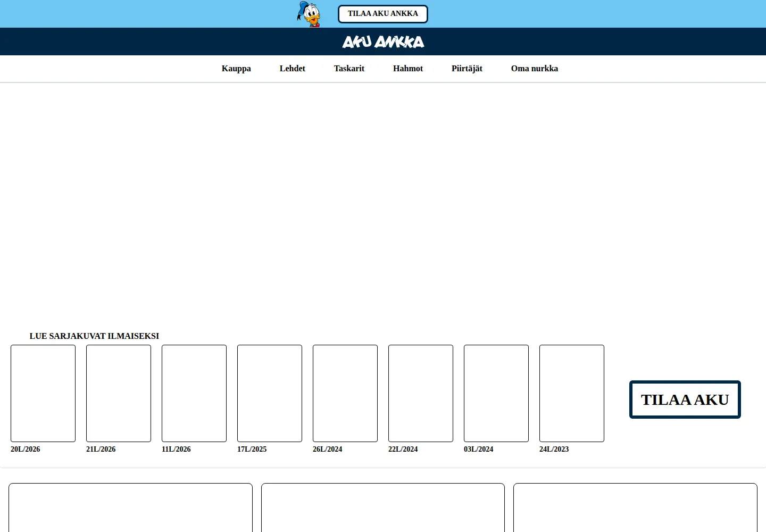Image resolution: width=766 pixels, height=532 pixels.
Task: Click the 11L/2026 issue label
Action: tap(176, 450)
